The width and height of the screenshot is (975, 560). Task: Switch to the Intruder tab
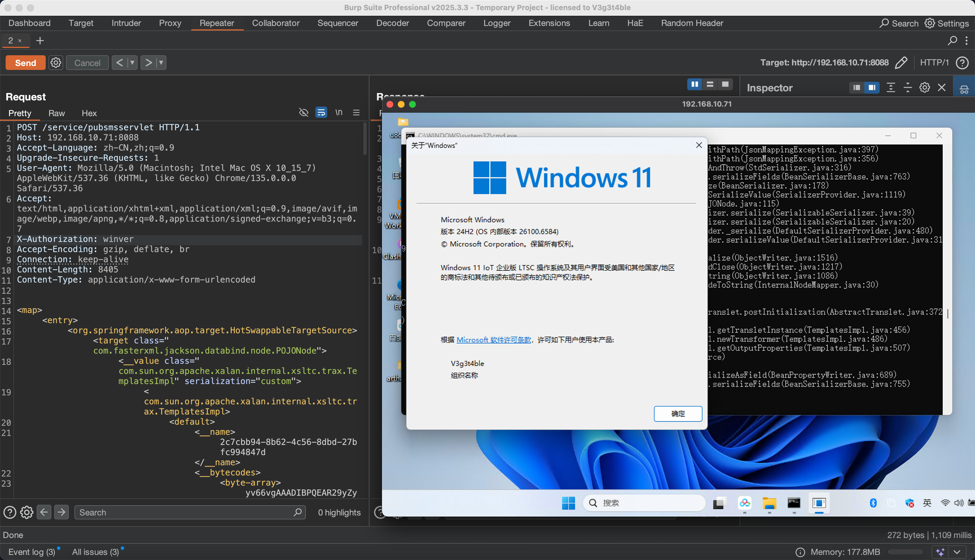click(126, 23)
